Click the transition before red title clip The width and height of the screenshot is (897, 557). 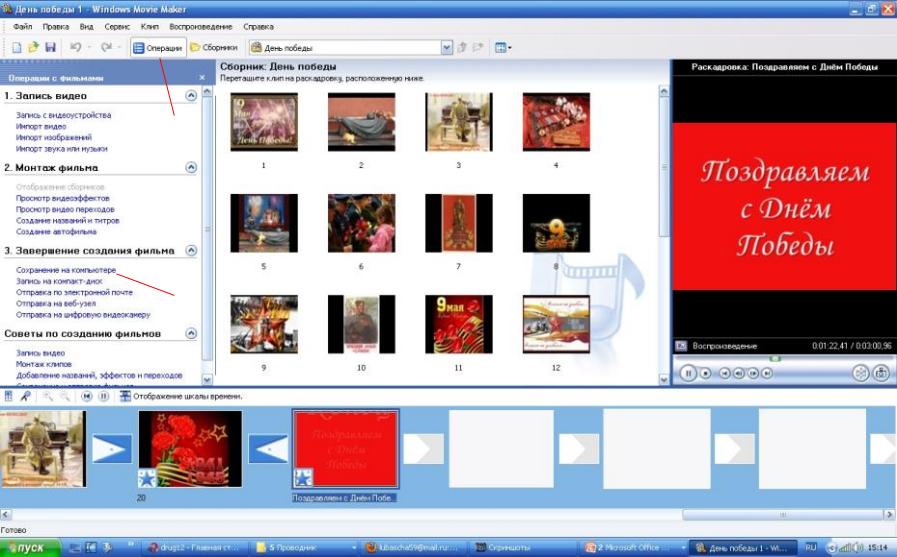(x=268, y=449)
